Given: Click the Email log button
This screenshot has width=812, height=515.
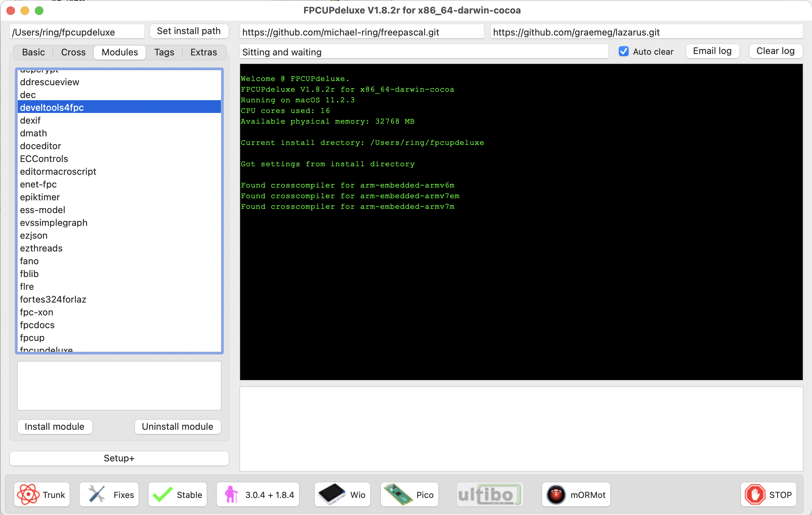Looking at the screenshot, I should [x=713, y=51].
